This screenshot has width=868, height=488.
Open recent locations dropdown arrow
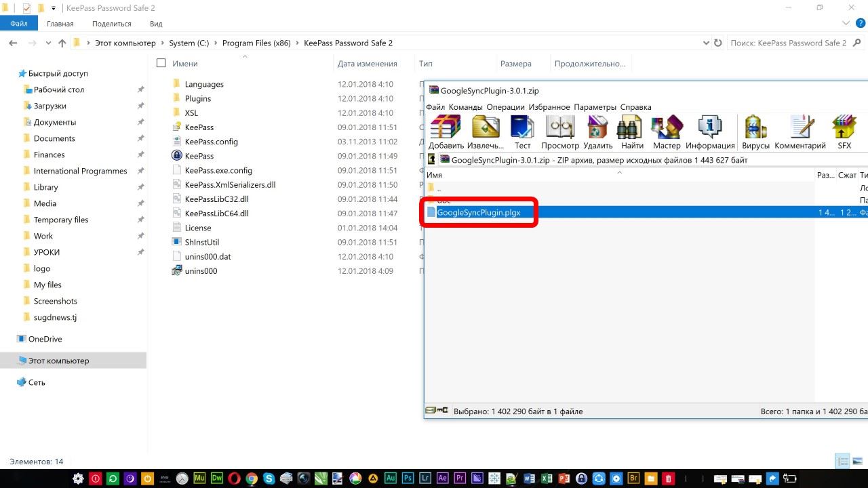coord(47,43)
